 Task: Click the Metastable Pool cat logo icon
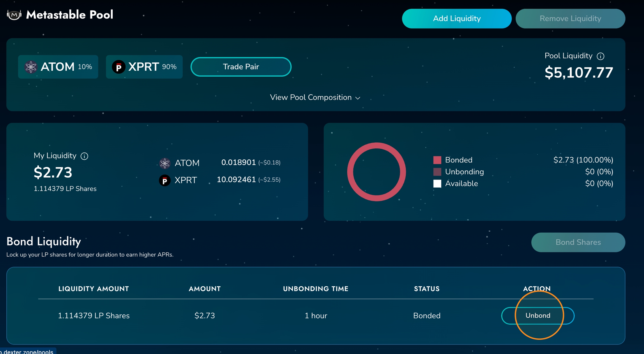(x=14, y=15)
